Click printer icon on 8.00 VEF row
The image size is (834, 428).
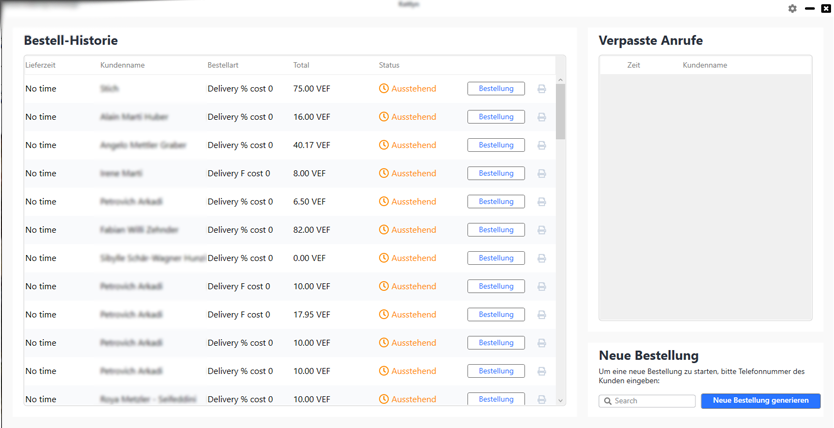[x=542, y=173]
